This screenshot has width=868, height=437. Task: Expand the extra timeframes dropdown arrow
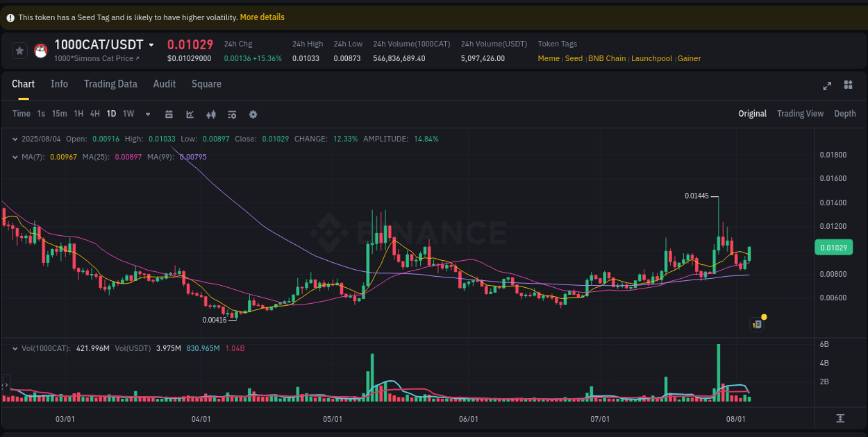[x=147, y=114]
